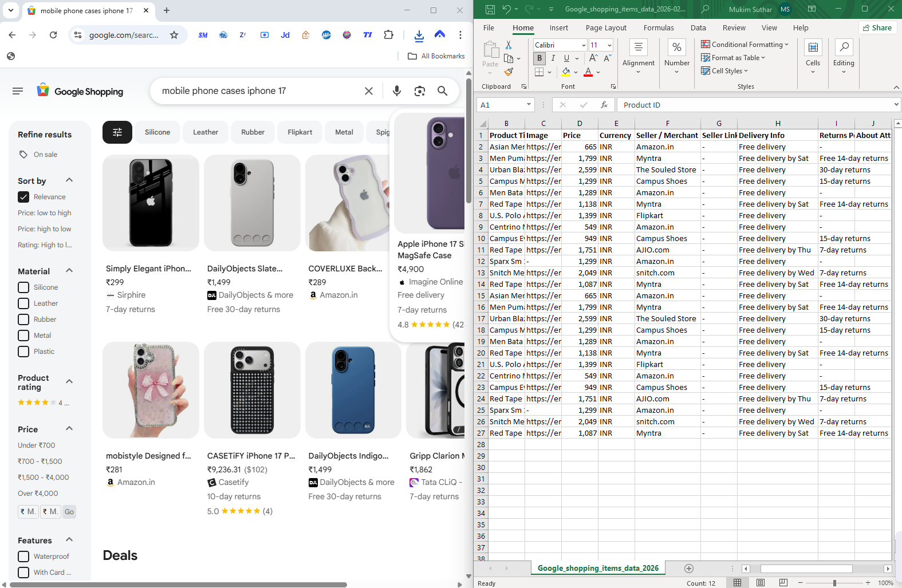The height and width of the screenshot is (588, 902).
Task: Open the Excel search magnifier icon
Action: (x=705, y=9)
